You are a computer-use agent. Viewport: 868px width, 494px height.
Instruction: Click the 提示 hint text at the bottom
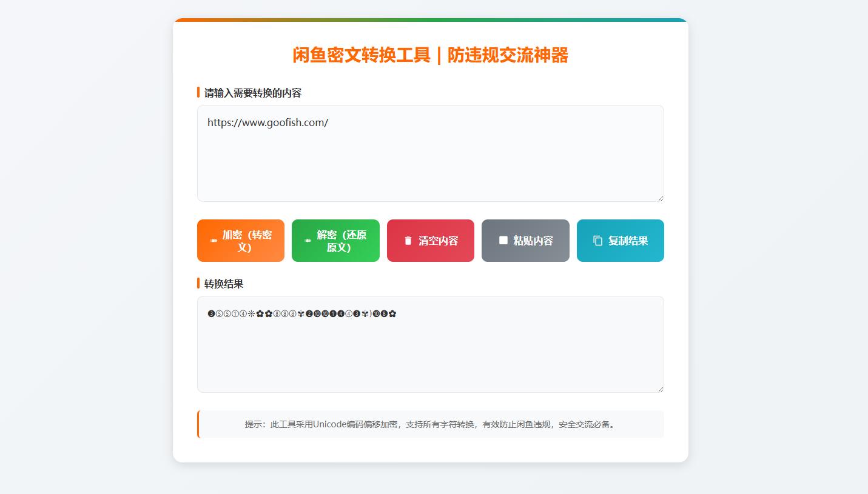tap(430, 424)
